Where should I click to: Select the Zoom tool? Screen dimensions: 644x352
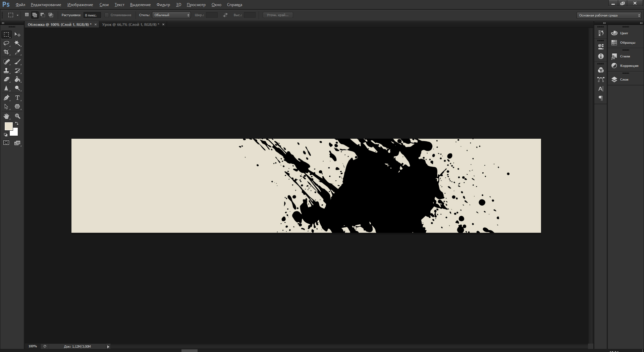coord(17,116)
